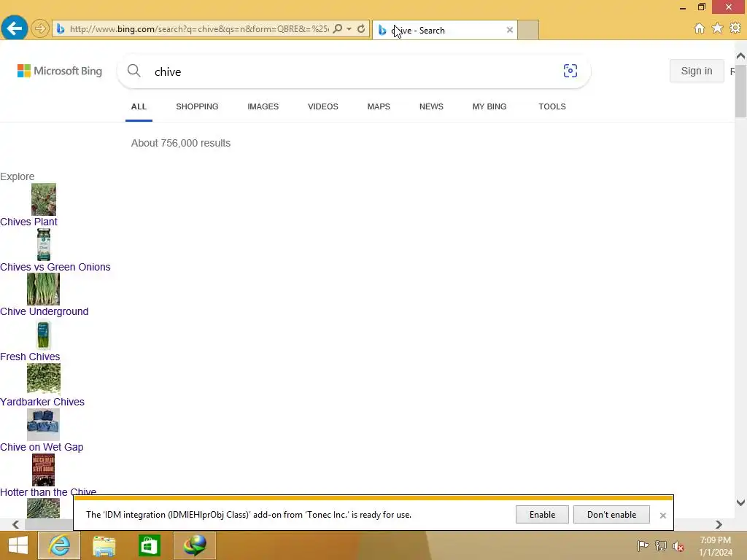This screenshot has width=747, height=560.
Task: Switch to the MAPS tab
Action: 379,106
